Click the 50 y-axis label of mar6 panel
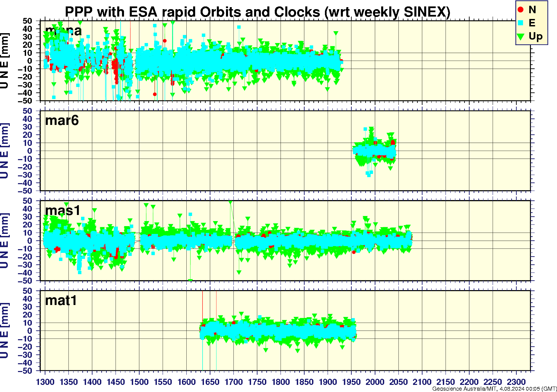Screen dimensions: 557x392 pyautogui.click(x=28, y=111)
